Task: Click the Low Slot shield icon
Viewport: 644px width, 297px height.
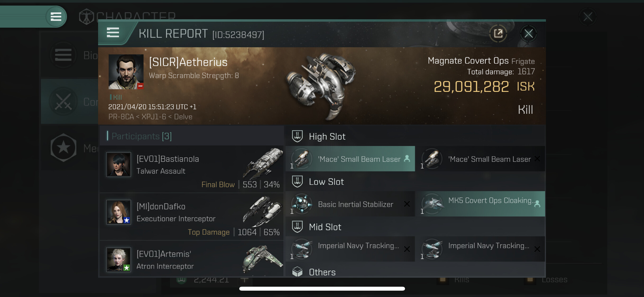Action: (x=297, y=181)
